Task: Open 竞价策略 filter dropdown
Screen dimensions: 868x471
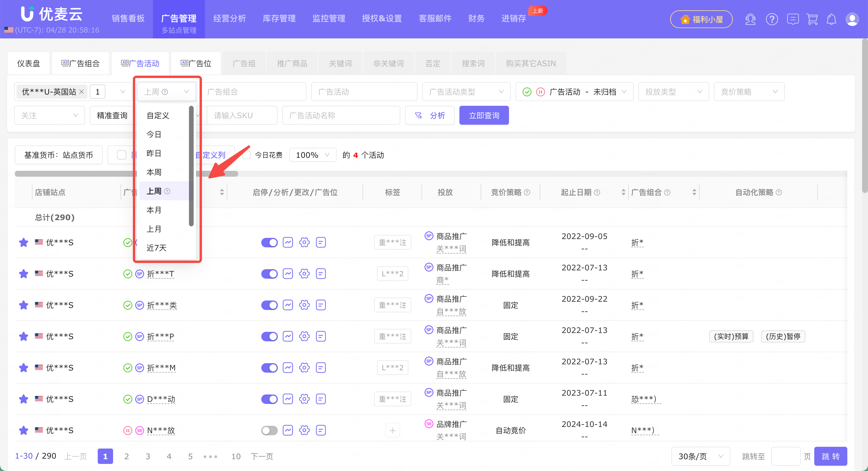Action: pos(749,92)
